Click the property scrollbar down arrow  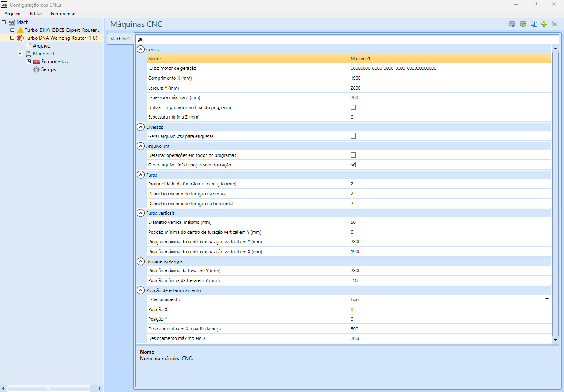555,340
